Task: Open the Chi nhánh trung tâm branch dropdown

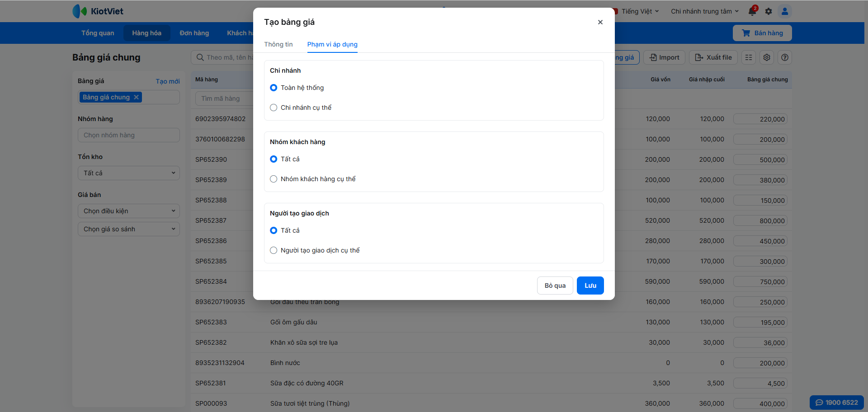Action: [x=705, y=11]
